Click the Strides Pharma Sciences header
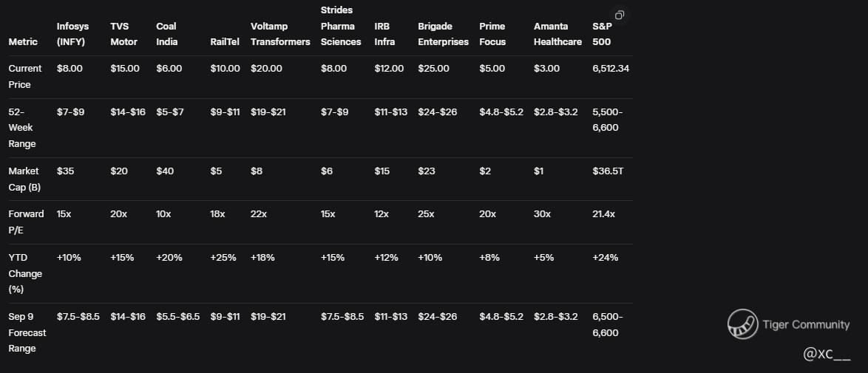 340,26
